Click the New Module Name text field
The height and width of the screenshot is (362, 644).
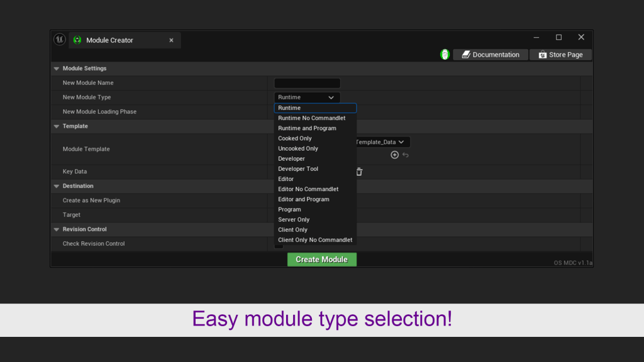[x=307, y=83]
